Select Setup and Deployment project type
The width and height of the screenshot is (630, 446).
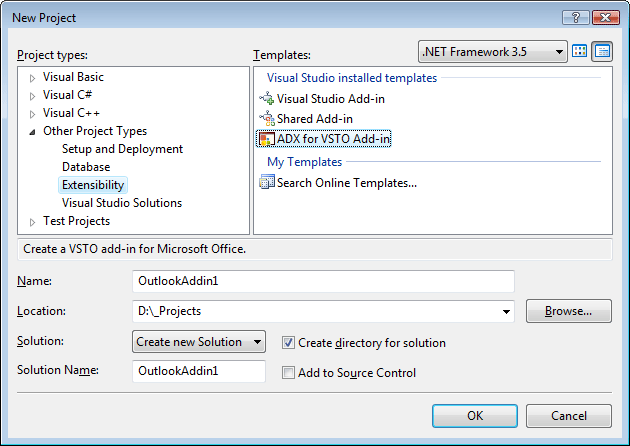point(123,149)
